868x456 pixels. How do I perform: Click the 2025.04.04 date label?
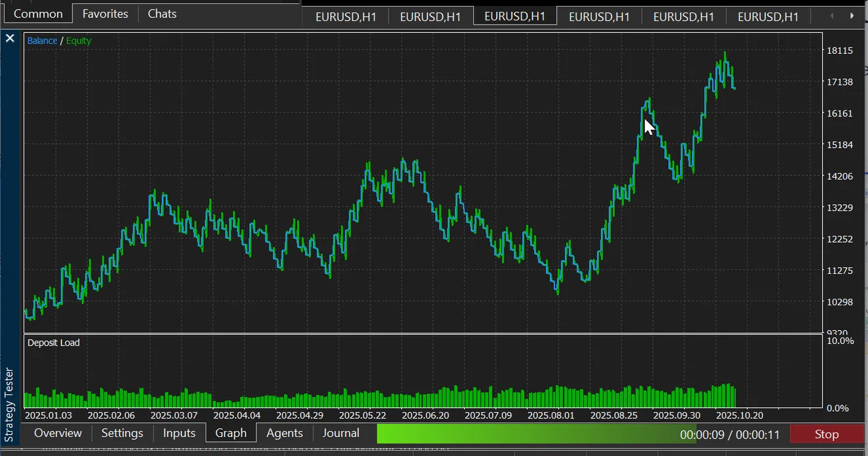tap(237, 415)
